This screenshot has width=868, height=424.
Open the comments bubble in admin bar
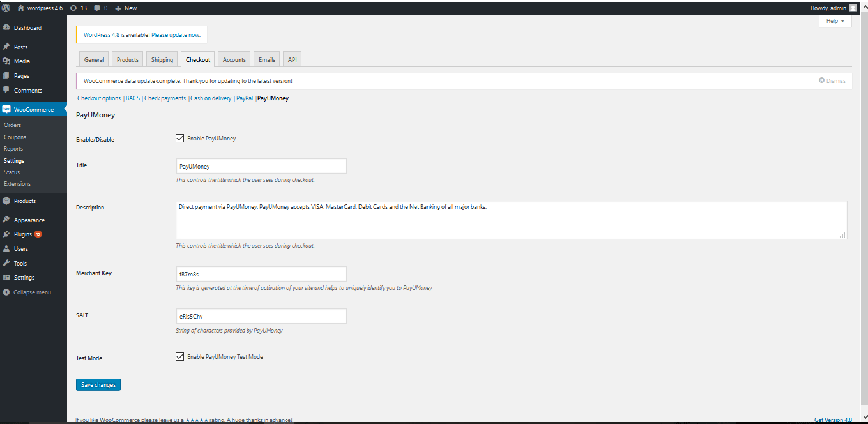(x=97, y=8)
